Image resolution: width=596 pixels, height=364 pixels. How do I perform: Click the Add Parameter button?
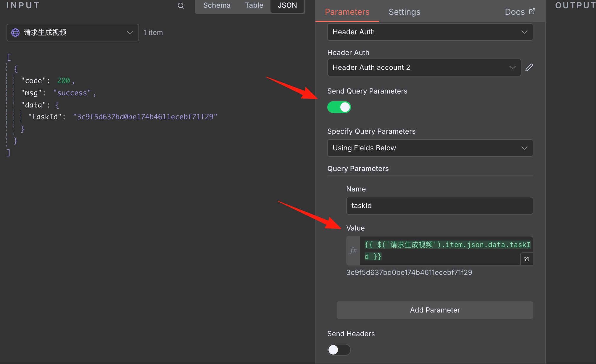pyautogui.click(x=435, y=310)
